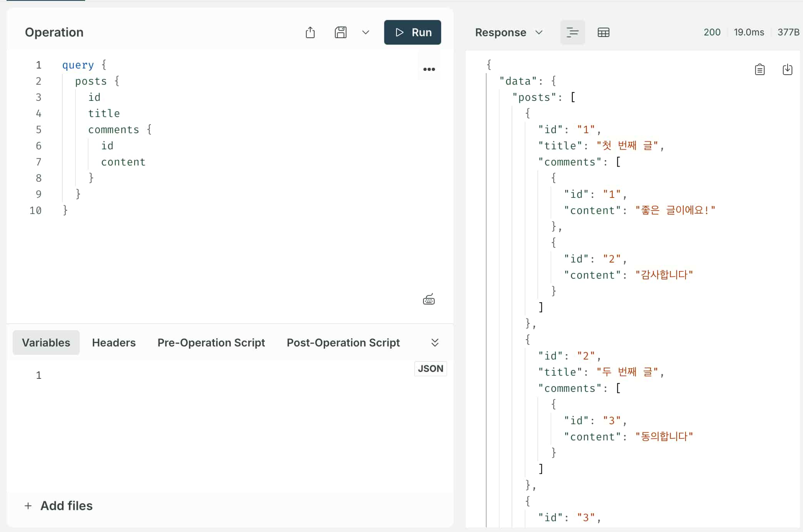Image resolution: width=803 pixels, height=532 pixels.
Task: Collapse the variables panel with double chevron
Action: coord(435,343)
